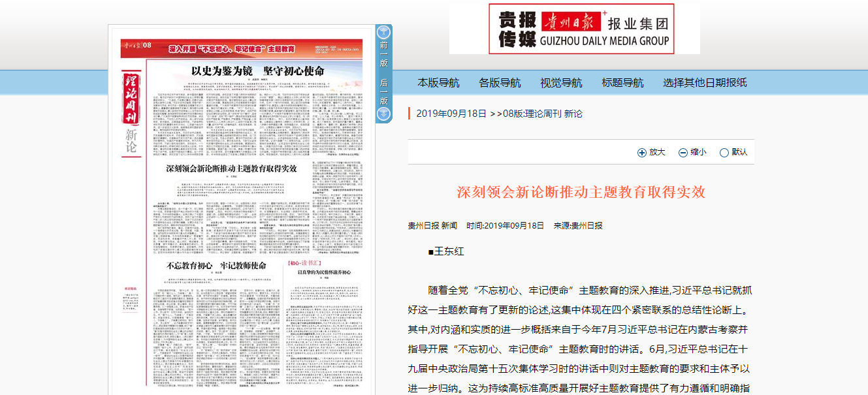Image resolution: width=868 pixels, height=395 pixels.
Task: Click the 缩小 minus icon
Action: (x=683, y=153)
